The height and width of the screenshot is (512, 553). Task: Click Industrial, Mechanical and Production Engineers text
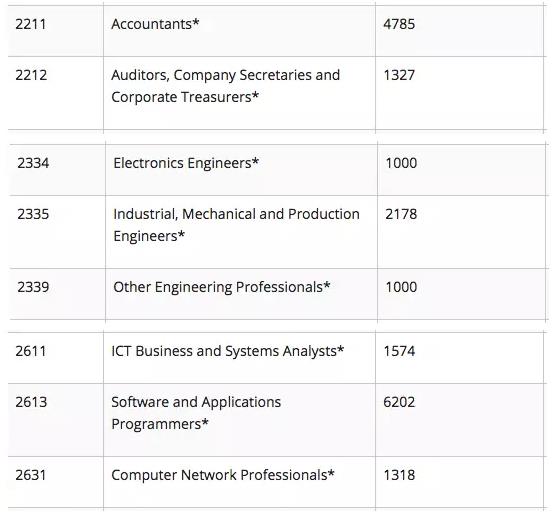pos(236,225)
